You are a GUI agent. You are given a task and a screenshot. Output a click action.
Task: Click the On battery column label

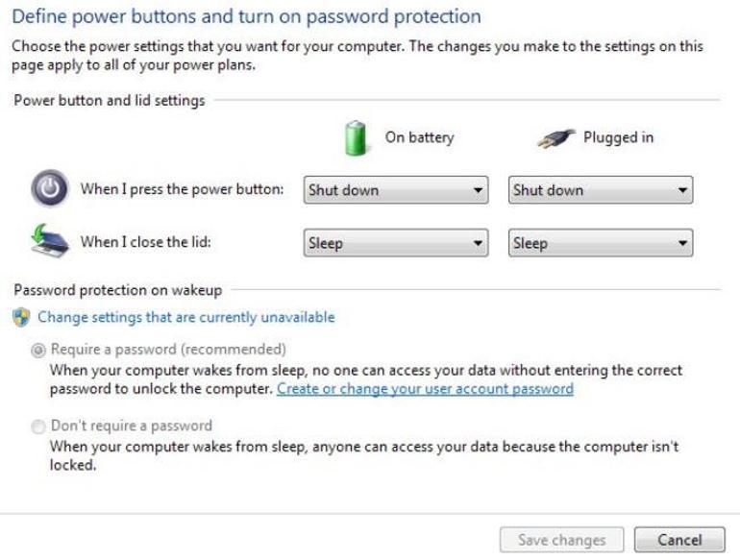(419, 137)
